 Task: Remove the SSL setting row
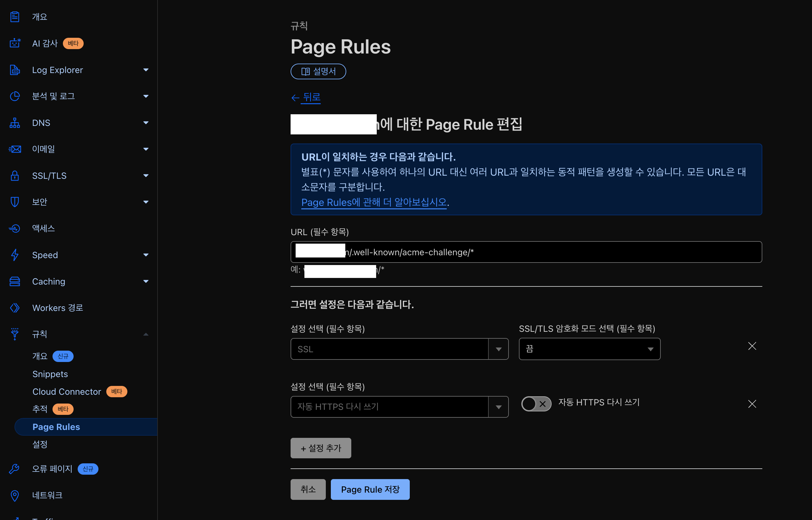(752, 346)
